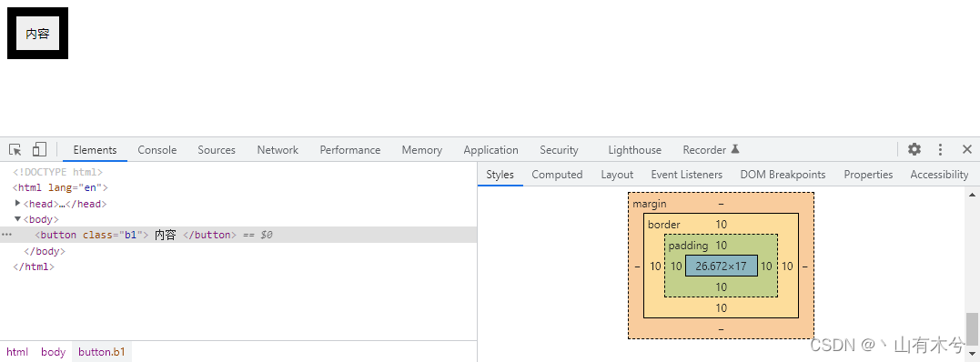
Task: Click the 内容 button on the page
Action: tap(37, 34)
